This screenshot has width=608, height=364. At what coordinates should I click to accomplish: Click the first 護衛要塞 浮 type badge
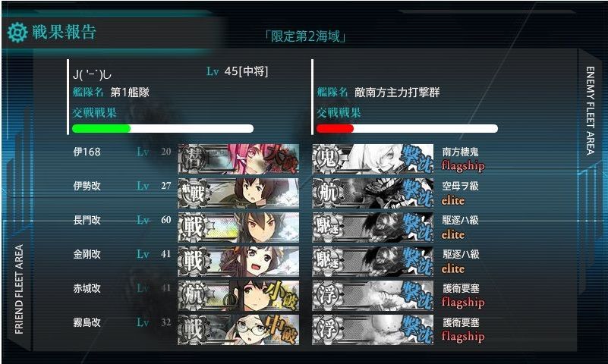[x=328, y=295]
